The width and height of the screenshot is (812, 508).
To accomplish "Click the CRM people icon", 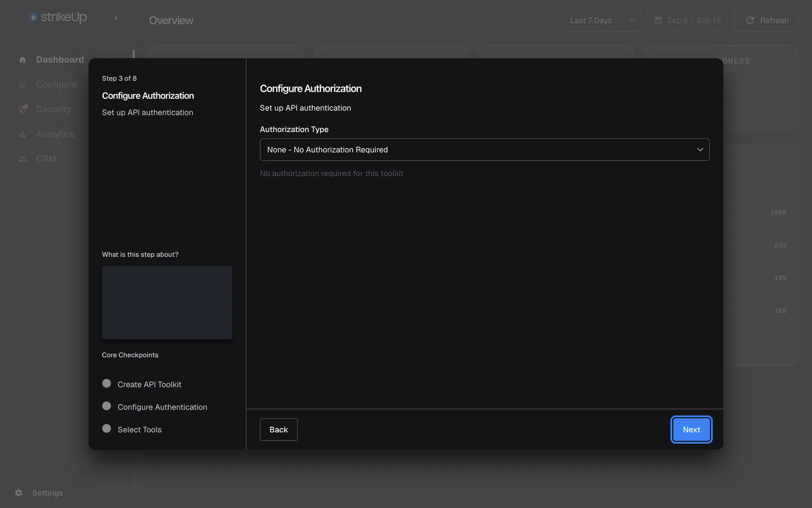I will (23, 159).
